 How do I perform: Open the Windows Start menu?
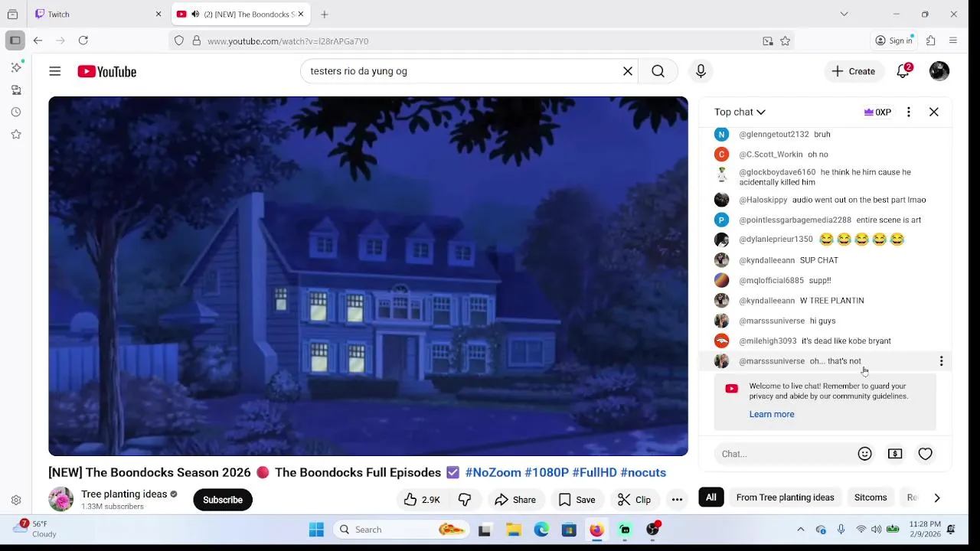316,530
